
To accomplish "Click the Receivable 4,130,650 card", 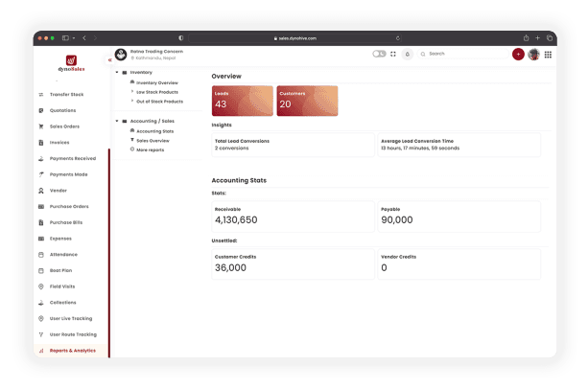I will coord(294,217).
